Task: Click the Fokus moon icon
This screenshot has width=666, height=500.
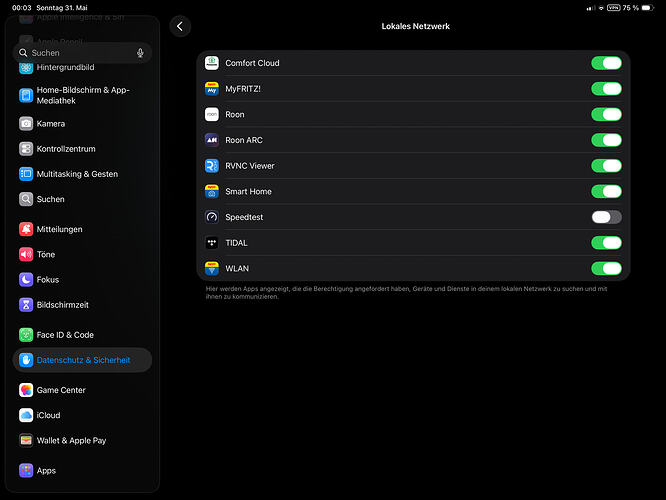Action: click(x=26, y=280)
